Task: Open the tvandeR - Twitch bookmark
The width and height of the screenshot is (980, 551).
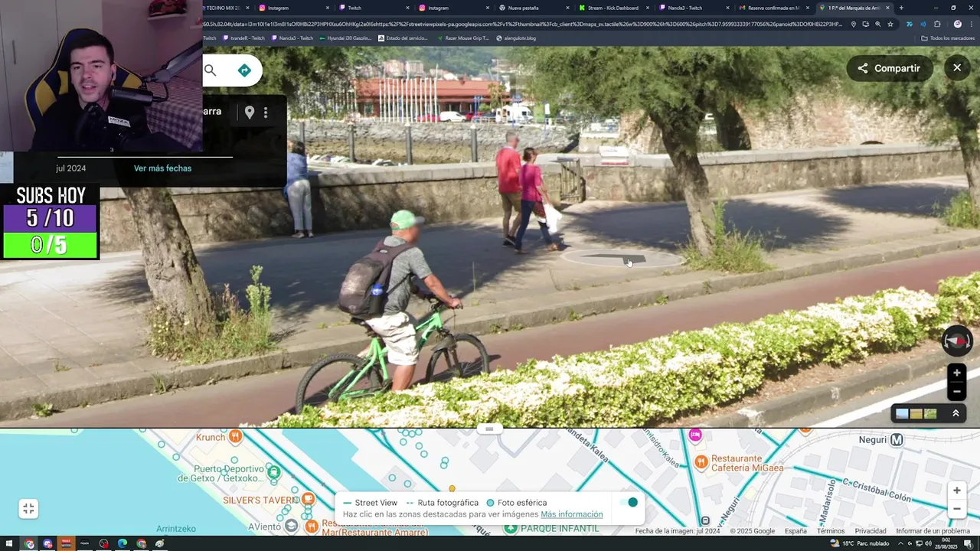Action: tap(244, 38)
